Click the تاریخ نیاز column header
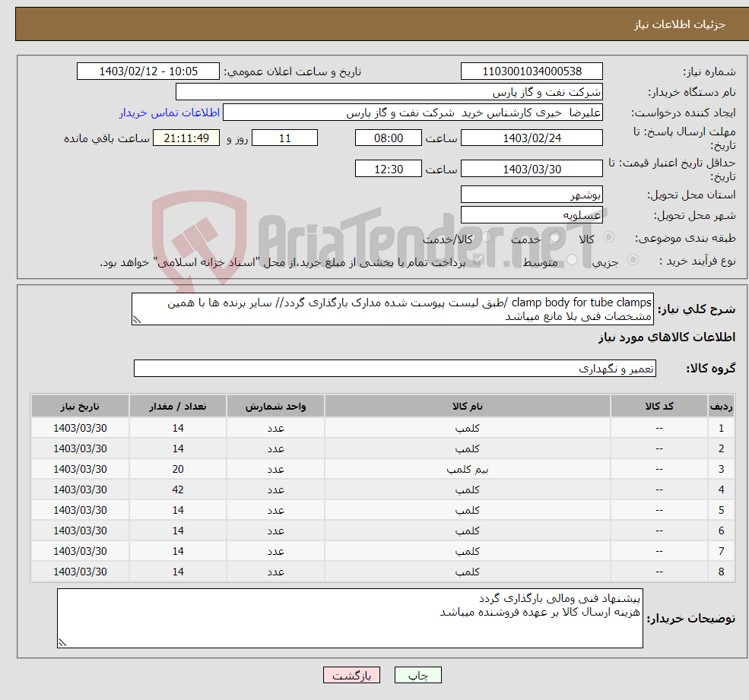 (81, 406)
